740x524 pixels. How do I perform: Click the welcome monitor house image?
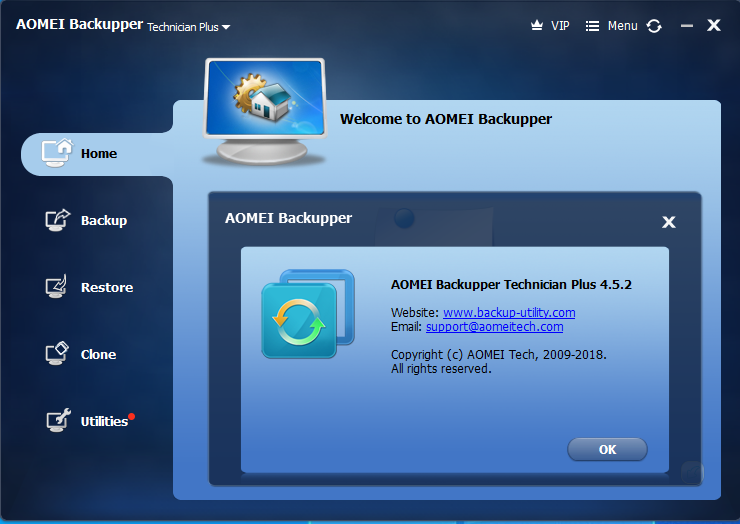265,112
